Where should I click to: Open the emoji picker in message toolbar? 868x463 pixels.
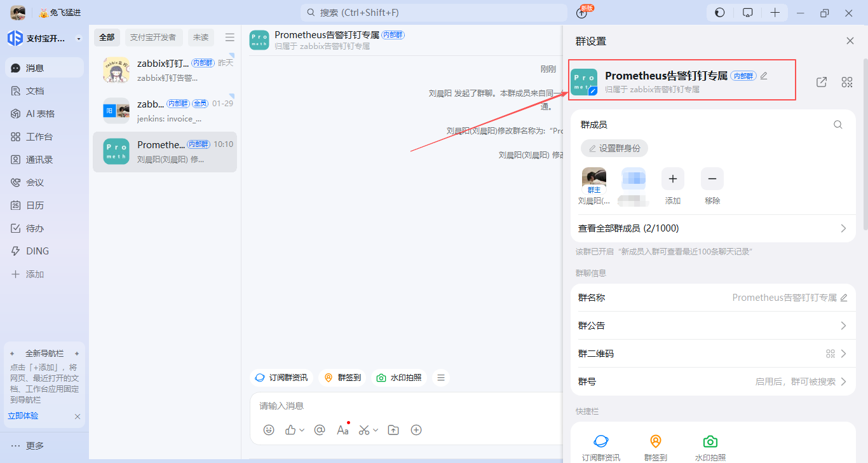[269, 430]
